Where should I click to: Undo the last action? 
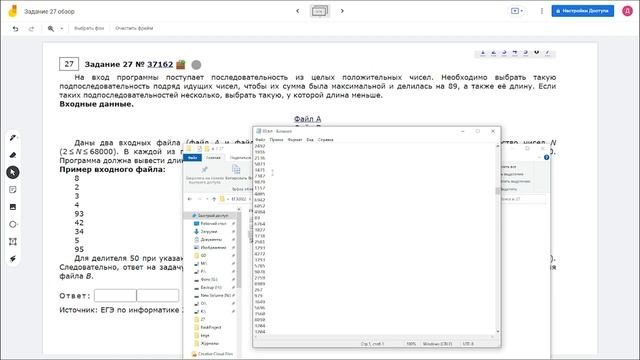pos(16,29)
